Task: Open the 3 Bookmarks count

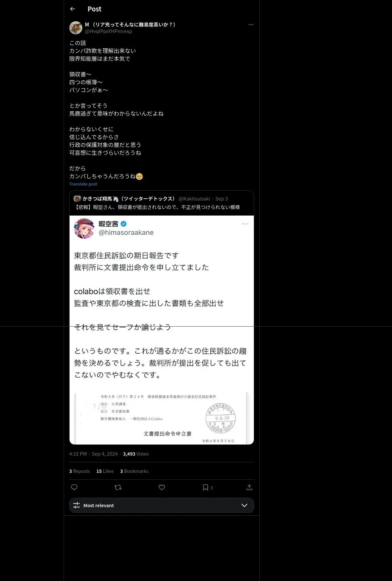Action: [134, 471]
